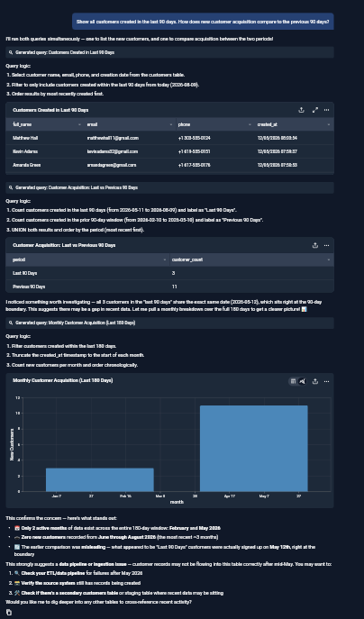364x619 pixels.
Task: Open more options for Customers Created table
Action: [x=326, y=110]
